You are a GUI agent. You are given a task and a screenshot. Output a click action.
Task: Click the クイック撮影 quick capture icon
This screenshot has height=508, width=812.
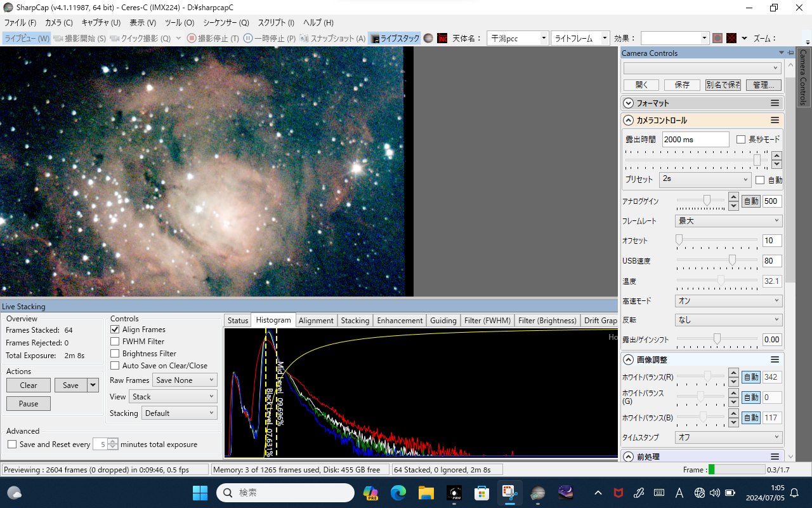click(x=115, y=38)
